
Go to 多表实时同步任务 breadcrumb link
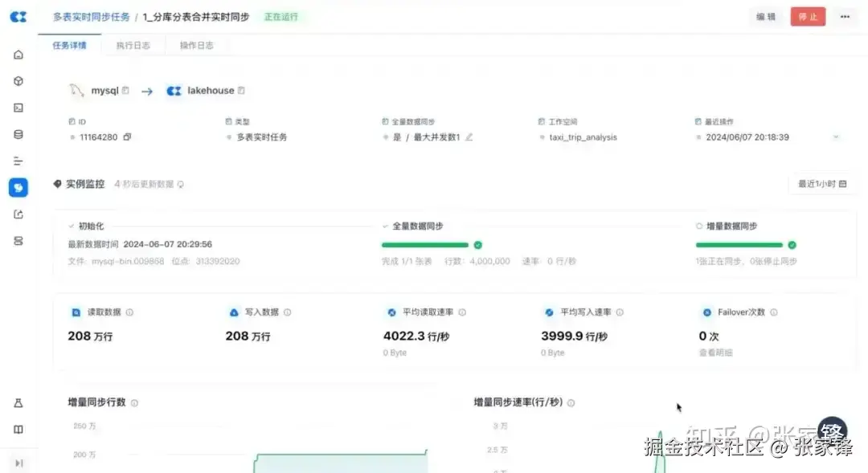[x=92, y=17]
